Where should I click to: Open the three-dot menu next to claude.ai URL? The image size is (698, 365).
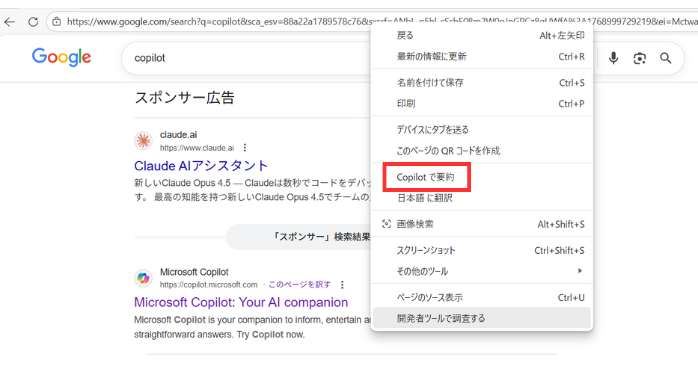(245, 148)
